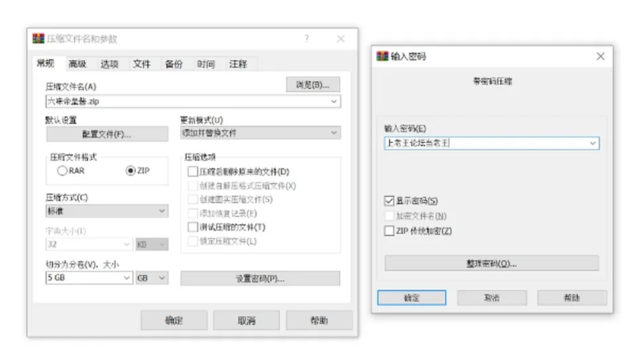The height and width of the screenshot is (364, 636).
Task: Open dictionary size dropdown showing 32
Action: point(127,244)
